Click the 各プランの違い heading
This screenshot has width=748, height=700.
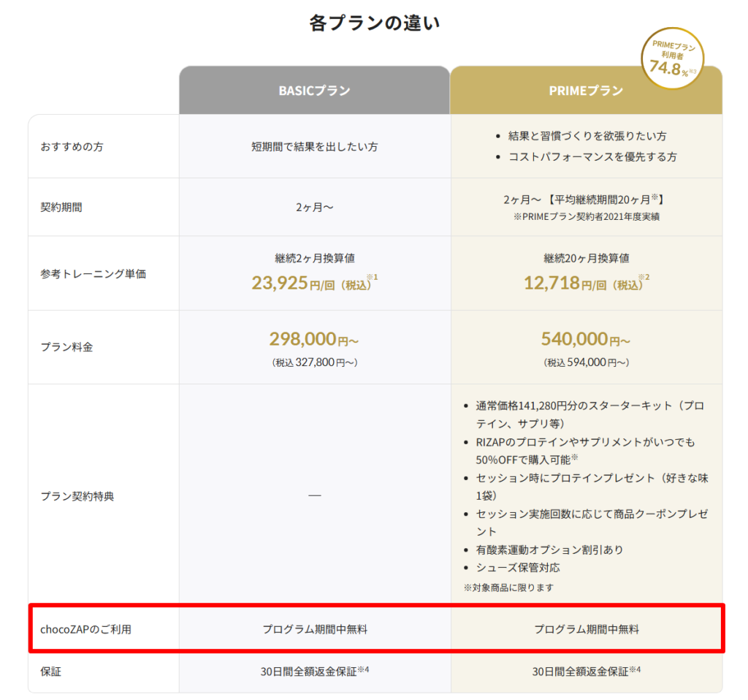(374, 23)
